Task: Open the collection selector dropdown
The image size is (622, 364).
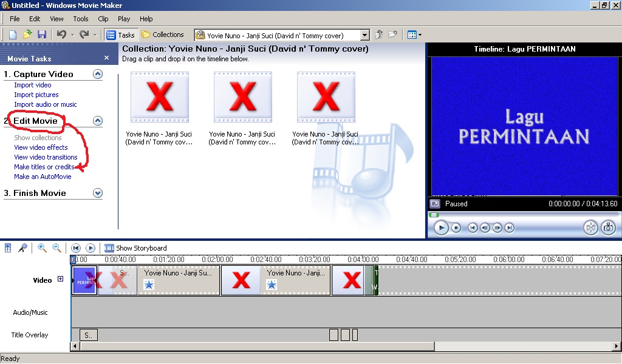Action: coord(365,35)
